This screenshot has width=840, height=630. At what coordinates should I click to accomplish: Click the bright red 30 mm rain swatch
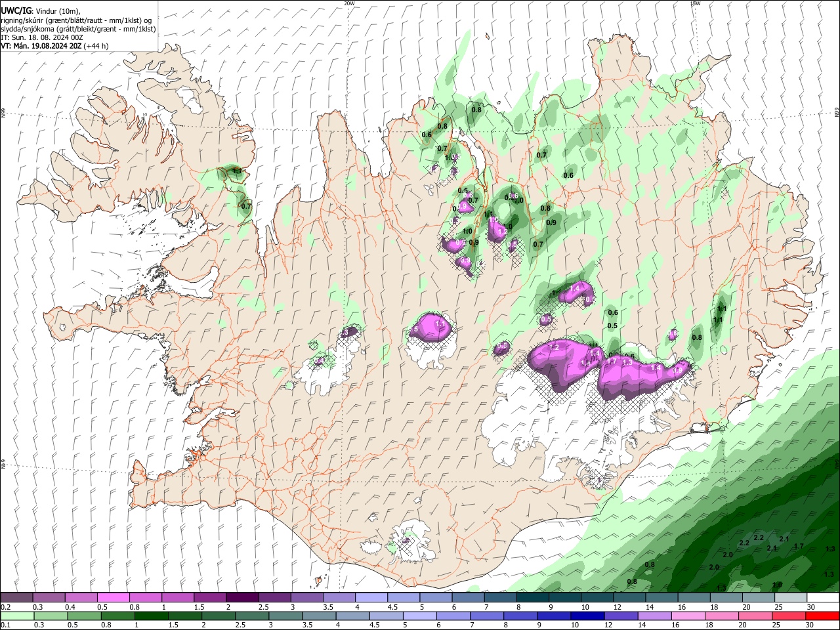[x=823, y=616]
